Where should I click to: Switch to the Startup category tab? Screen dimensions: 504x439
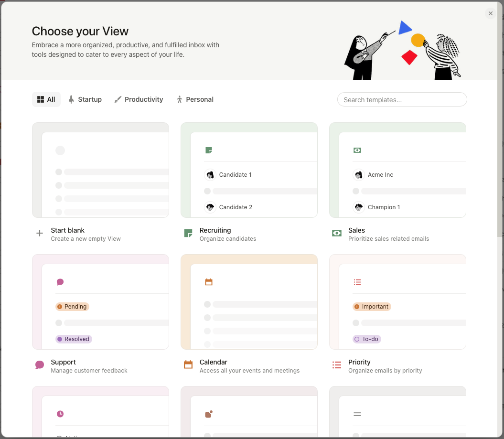(x=85, y=100)
